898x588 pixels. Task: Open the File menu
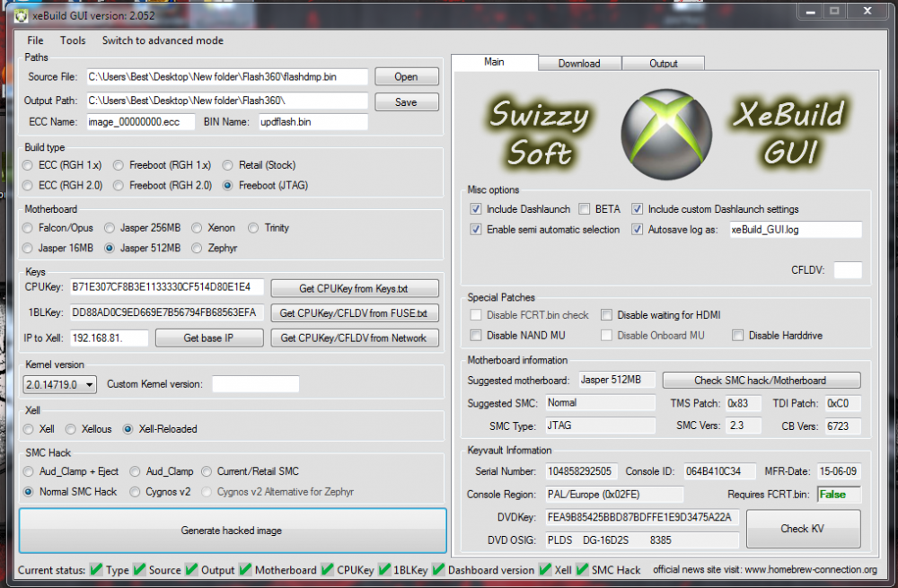(35, 40)
